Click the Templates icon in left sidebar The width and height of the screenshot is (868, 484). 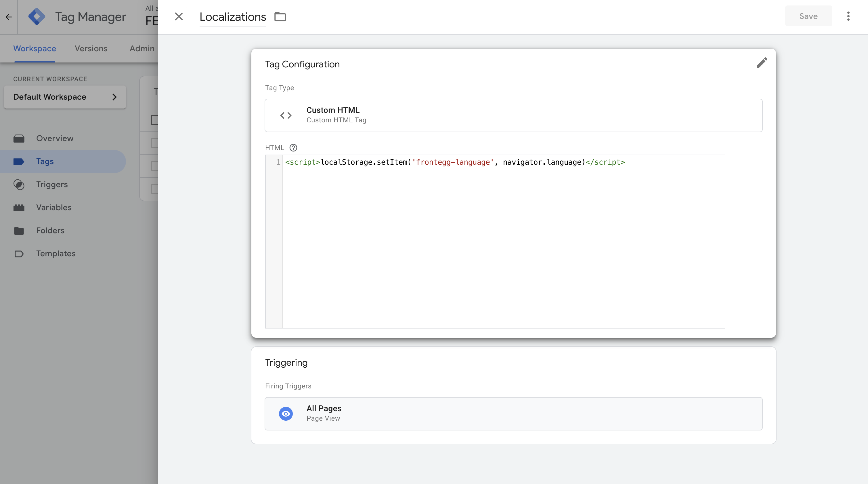[19, 253]
